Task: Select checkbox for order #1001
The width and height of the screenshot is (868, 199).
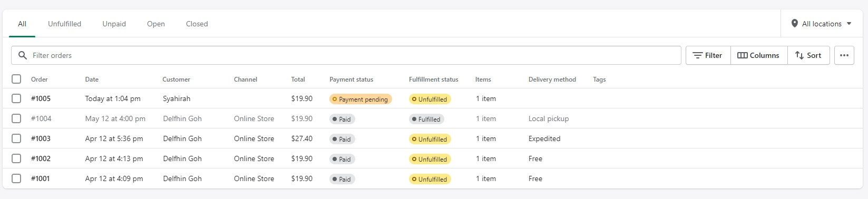Action: (16, 178)
